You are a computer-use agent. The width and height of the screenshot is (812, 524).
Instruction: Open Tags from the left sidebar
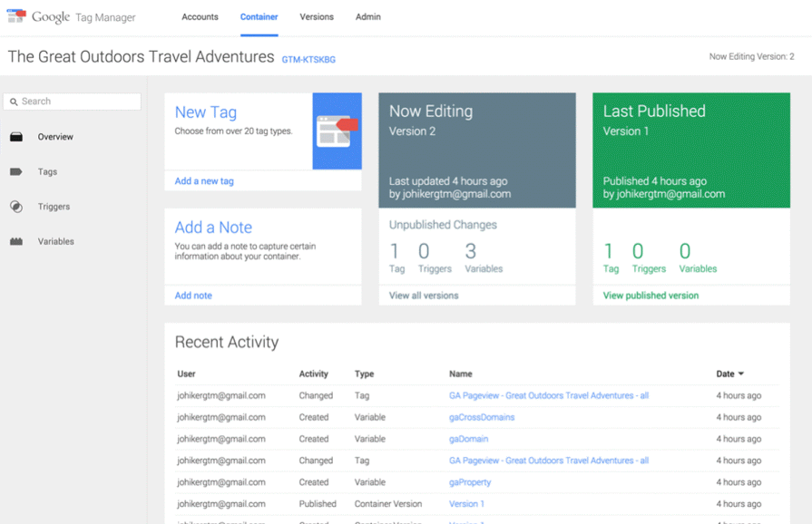47,171
